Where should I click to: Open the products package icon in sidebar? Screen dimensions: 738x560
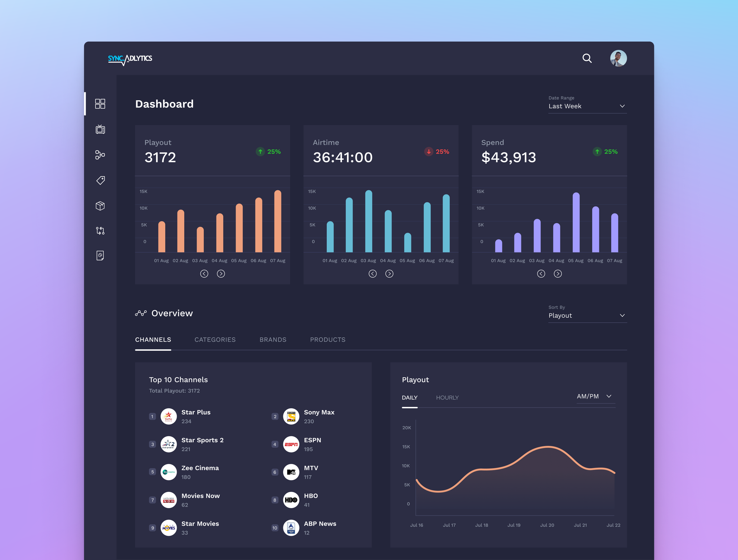[x=100, y=206]
